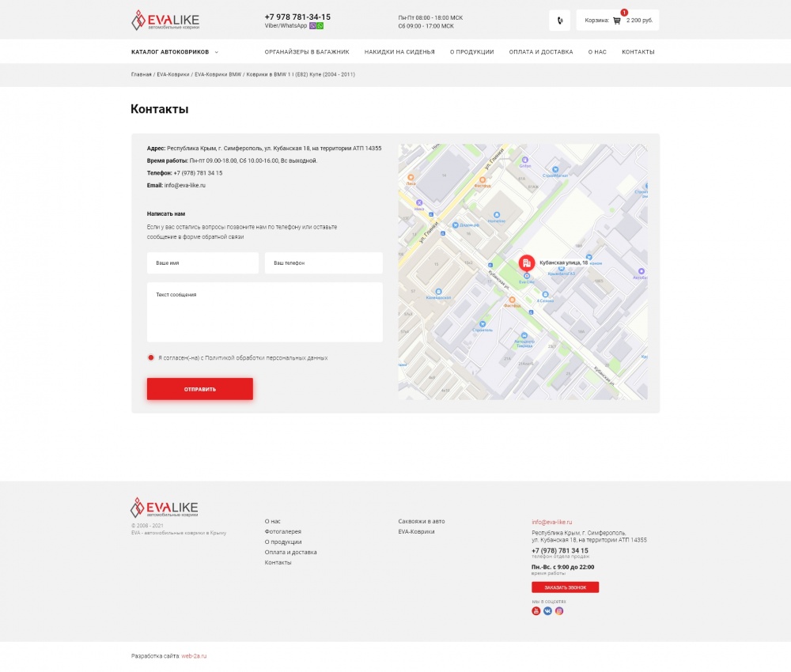Open the Органайзеры в багажник menu

pos(307,52)
